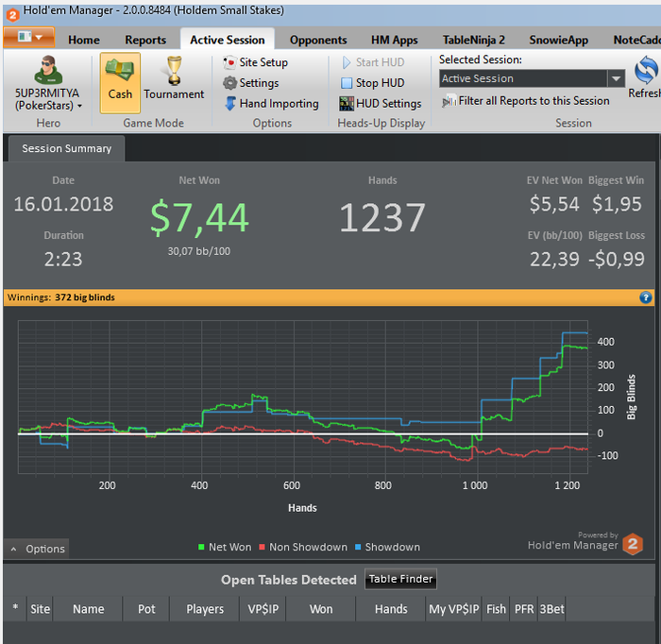Click the Biggest Win $1,95 value
The image size is (661, 644).
[x=617, y=204]
